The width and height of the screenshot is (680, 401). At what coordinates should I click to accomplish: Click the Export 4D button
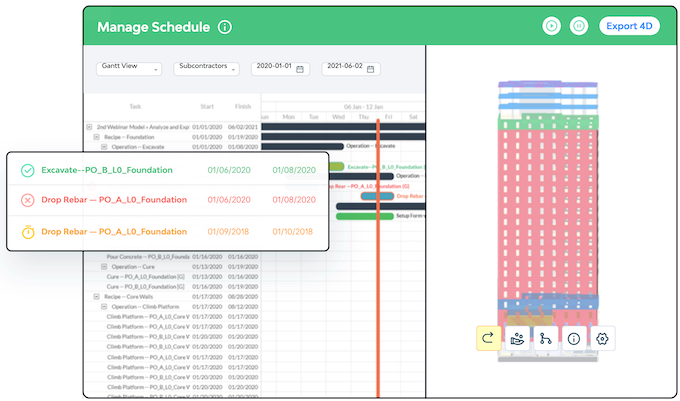click(x=629, y=26)
